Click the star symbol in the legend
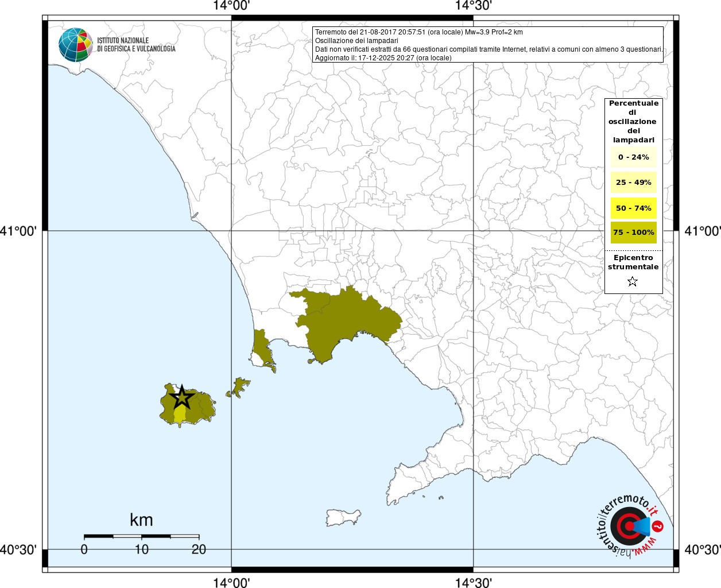Image resolution: width=721 pixels, height=588 pixels. 633,281
